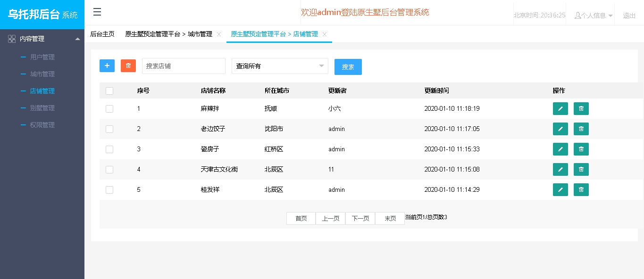Click the 搜索 button
This screenshot has width=644, height=279.
[348, 67]
